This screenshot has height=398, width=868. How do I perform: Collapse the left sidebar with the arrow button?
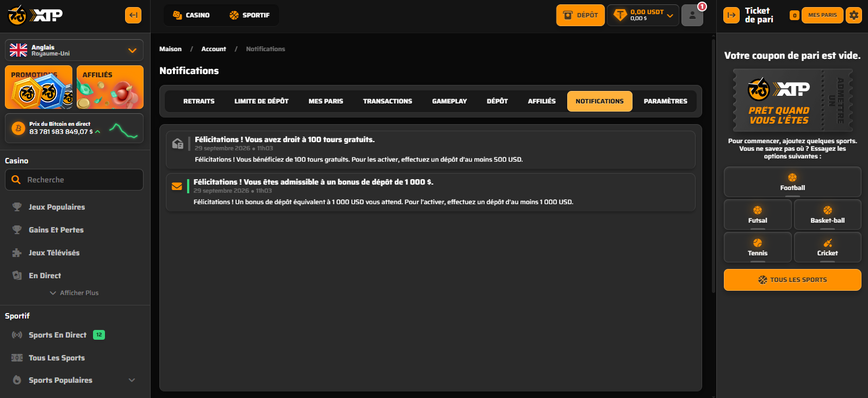tap(133, 15)
